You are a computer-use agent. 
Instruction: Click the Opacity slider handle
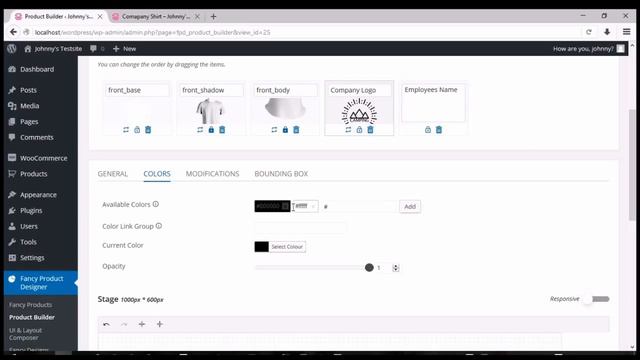[369, 267]
